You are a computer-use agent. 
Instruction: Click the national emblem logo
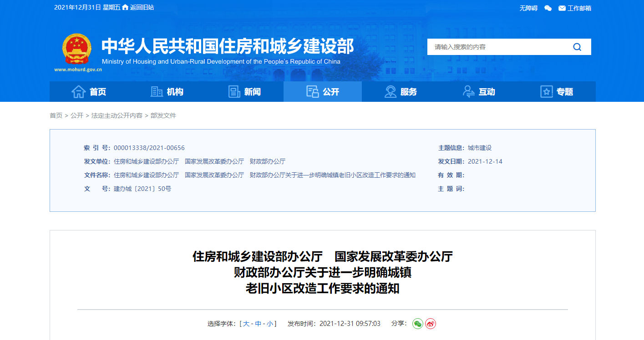pyautogui.click(x=76, y=49)
